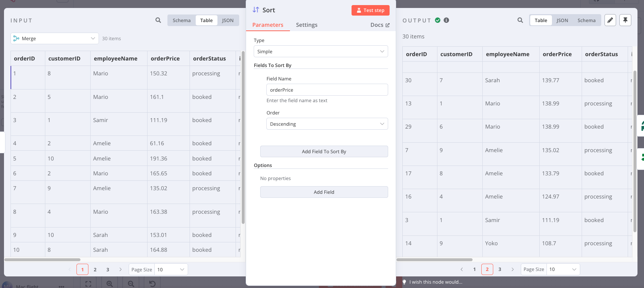Go to previous page in OUTPUT pagination
The height and width of the screenshot is (288, 644).
point(462,270)
